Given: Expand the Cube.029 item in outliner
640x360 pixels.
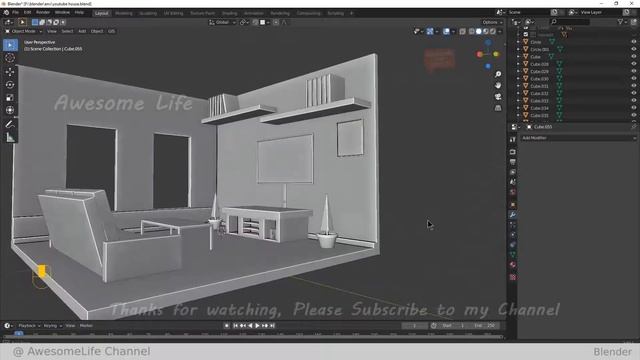Looking at the screenshot, I should tap(518, 71).
